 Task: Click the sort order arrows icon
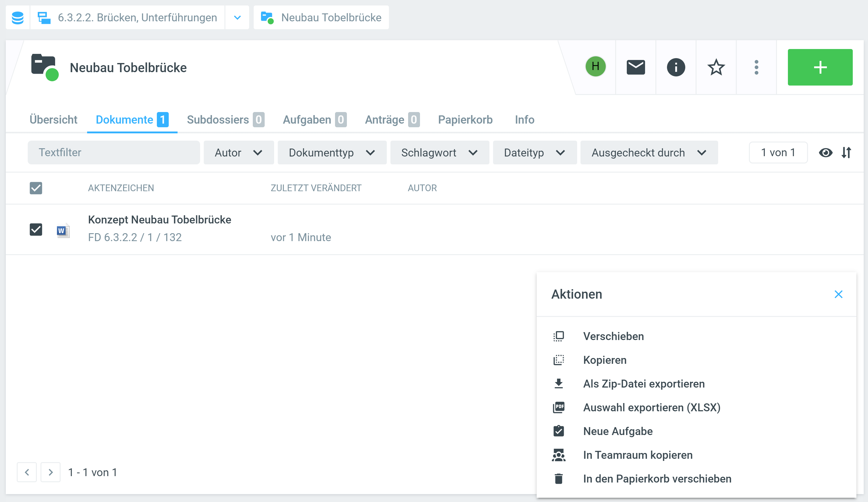coord(846,153)
